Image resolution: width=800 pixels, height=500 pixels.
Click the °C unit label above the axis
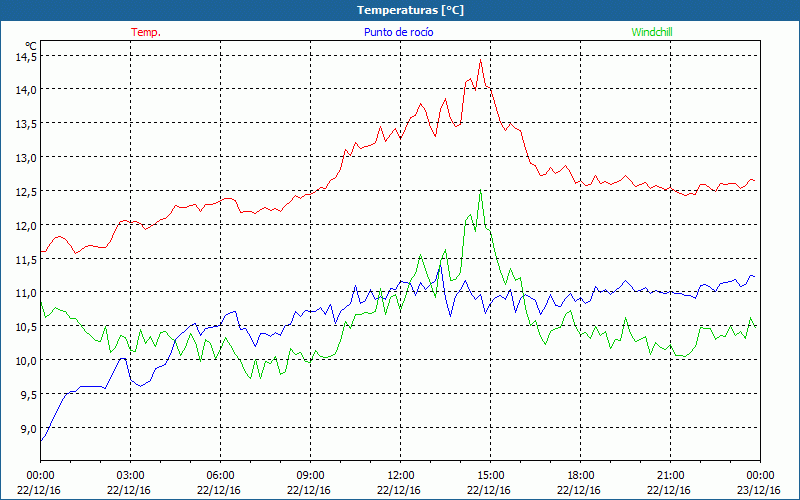(31, 45)
